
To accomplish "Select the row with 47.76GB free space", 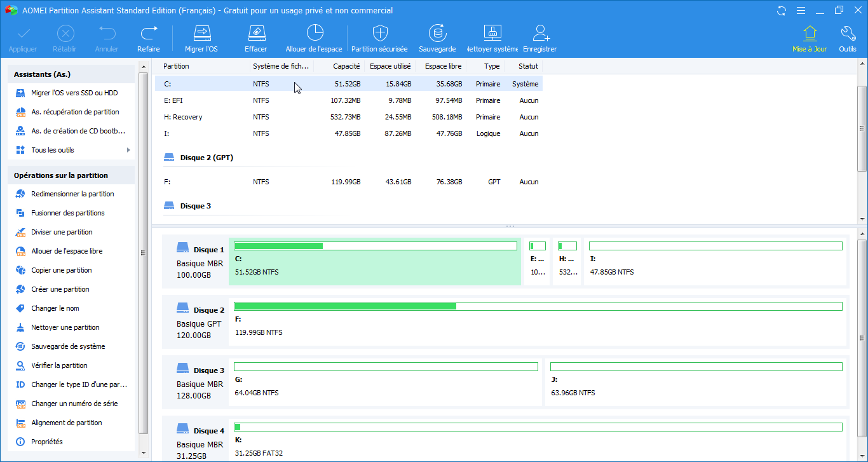I will point(349,133).
